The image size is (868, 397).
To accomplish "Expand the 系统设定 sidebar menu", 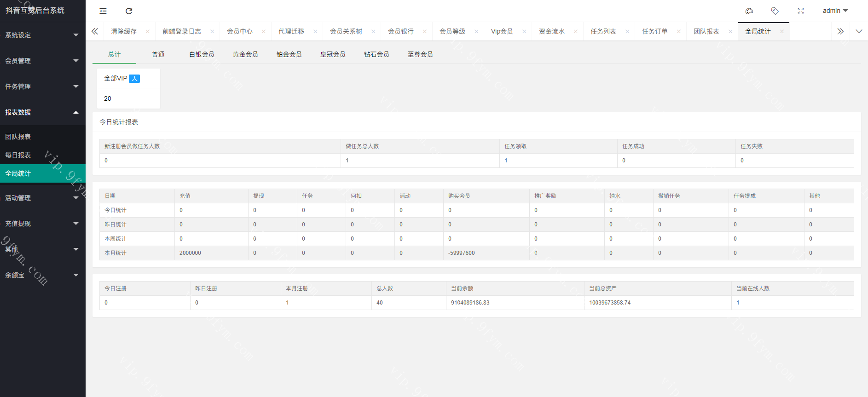I will (x=42, y=35).
